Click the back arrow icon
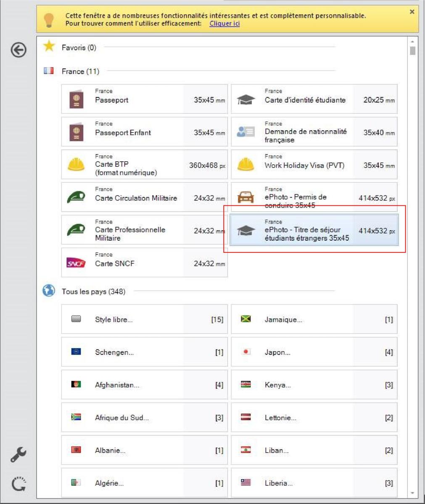Screen dimensions: 425x504 tap(18, 50)
